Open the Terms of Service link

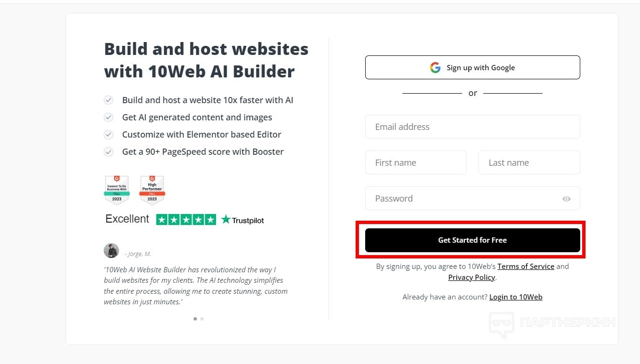[526, 267]
